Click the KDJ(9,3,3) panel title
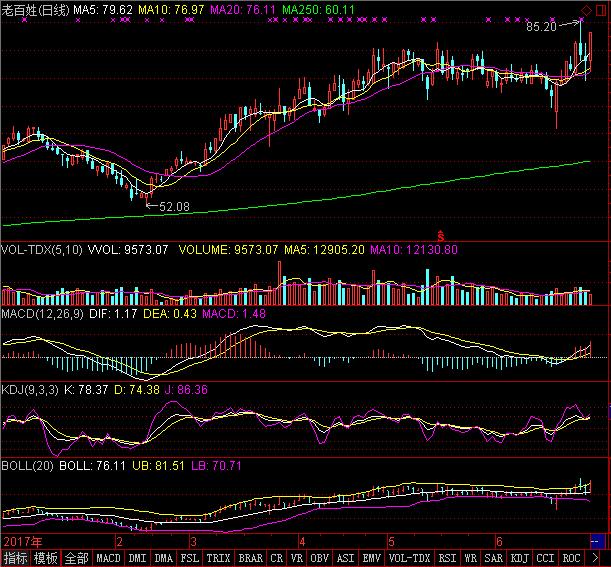This screenshot has height=567, width=611. [x=30, y=390]
